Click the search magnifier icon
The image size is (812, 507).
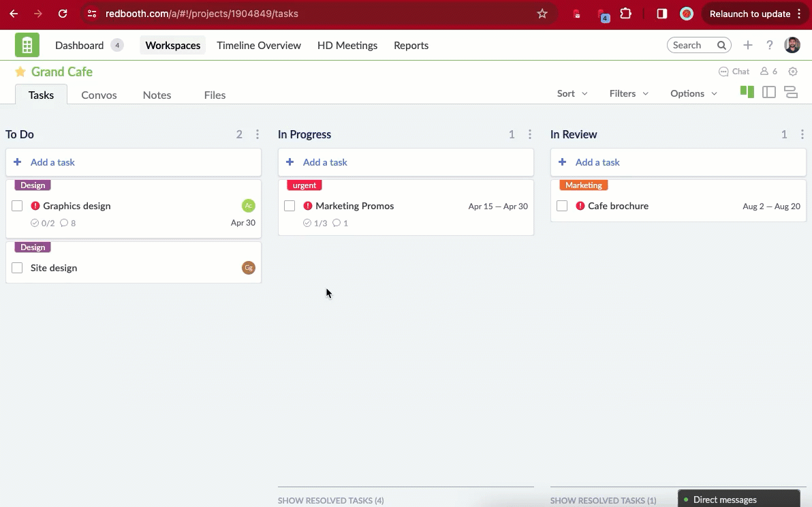(721, 45)
